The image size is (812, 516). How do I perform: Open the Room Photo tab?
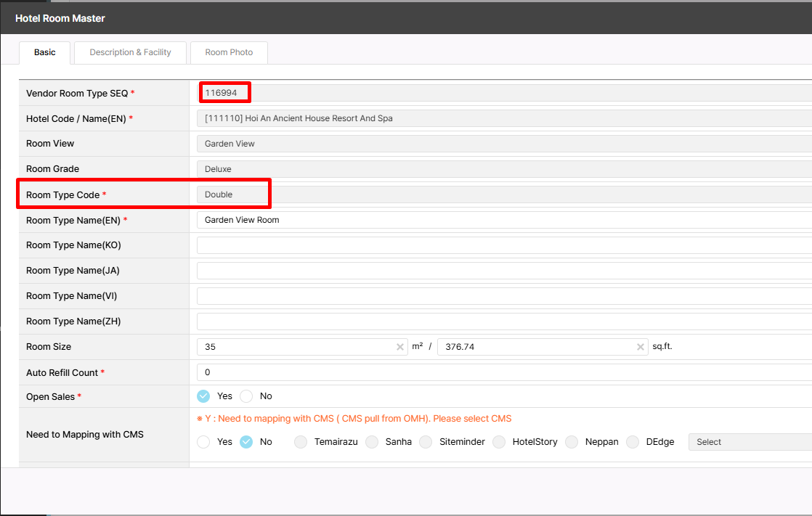(x=229, y=52)
